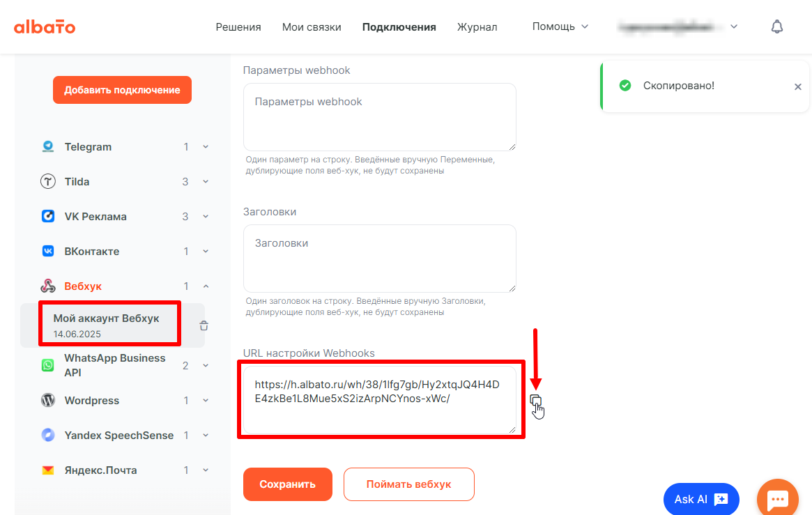Open the chat support bubble

coord(777,499)
